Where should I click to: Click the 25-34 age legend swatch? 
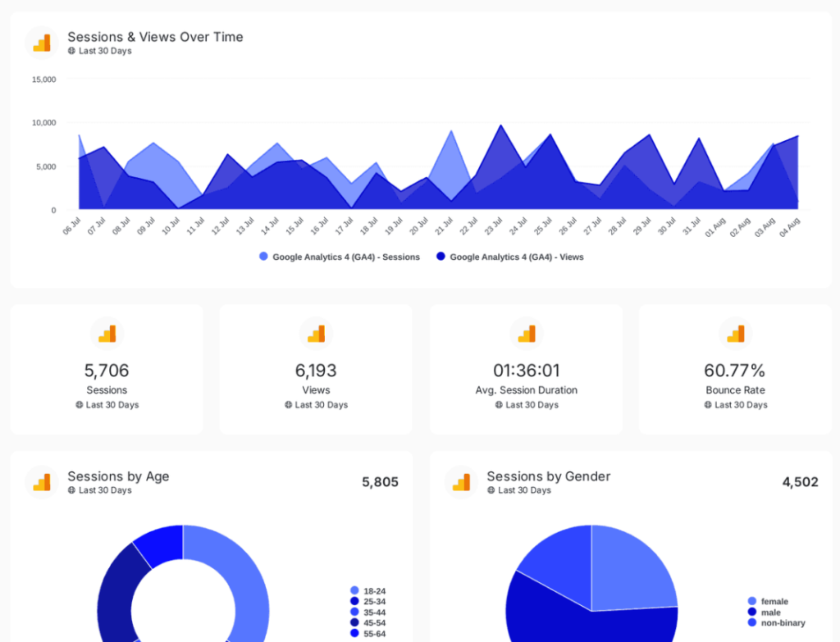(x=354, y=601)
